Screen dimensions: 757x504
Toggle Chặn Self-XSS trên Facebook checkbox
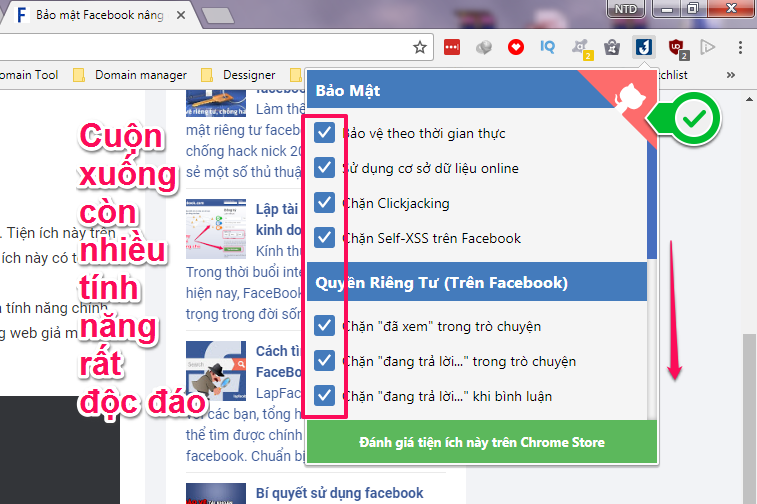[x=324, y=238]
